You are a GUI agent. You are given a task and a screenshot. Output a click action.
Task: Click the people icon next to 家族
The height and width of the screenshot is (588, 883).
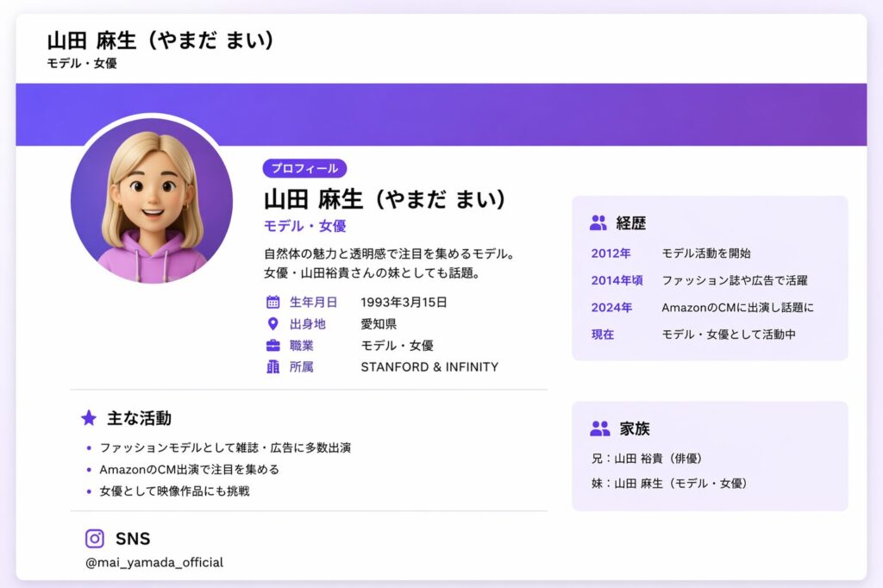tap(599, 428)
